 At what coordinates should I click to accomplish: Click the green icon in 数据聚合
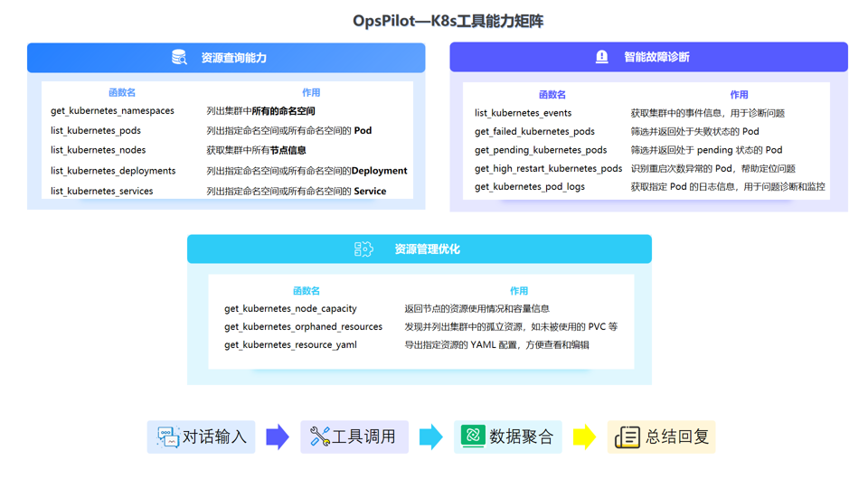point(473,436)
